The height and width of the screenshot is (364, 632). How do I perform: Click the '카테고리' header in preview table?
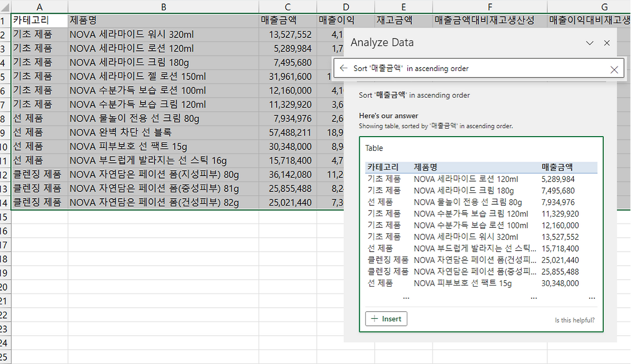tap(383, 167)
